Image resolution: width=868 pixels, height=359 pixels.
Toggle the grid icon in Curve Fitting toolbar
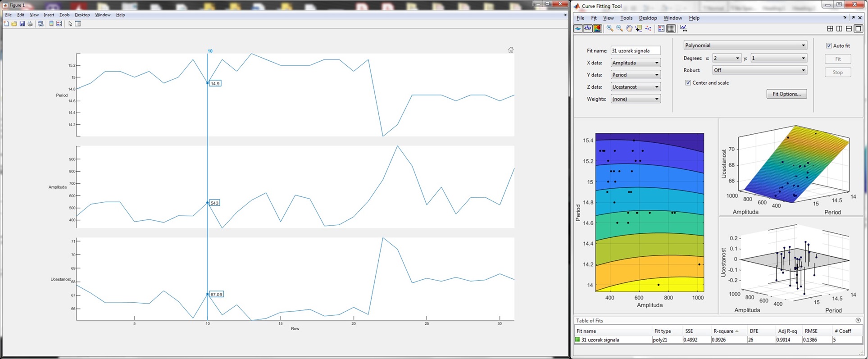671,28
